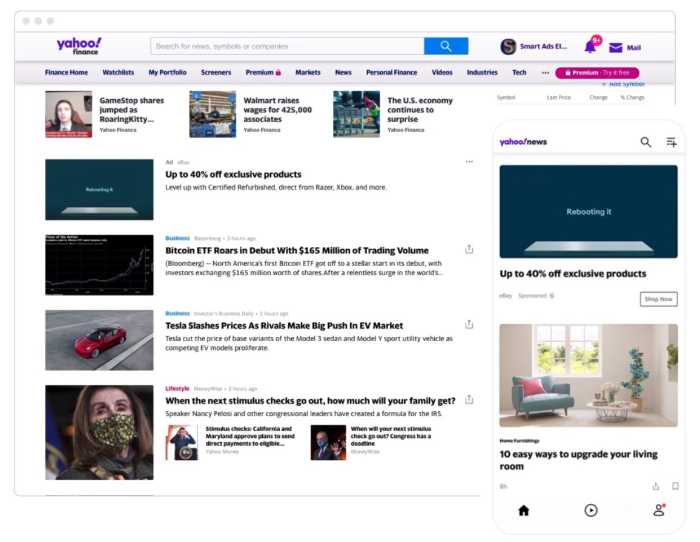700x542 pixels.
Task: Bookmark the living room article in mobile view
Action: tap(675, 486)
